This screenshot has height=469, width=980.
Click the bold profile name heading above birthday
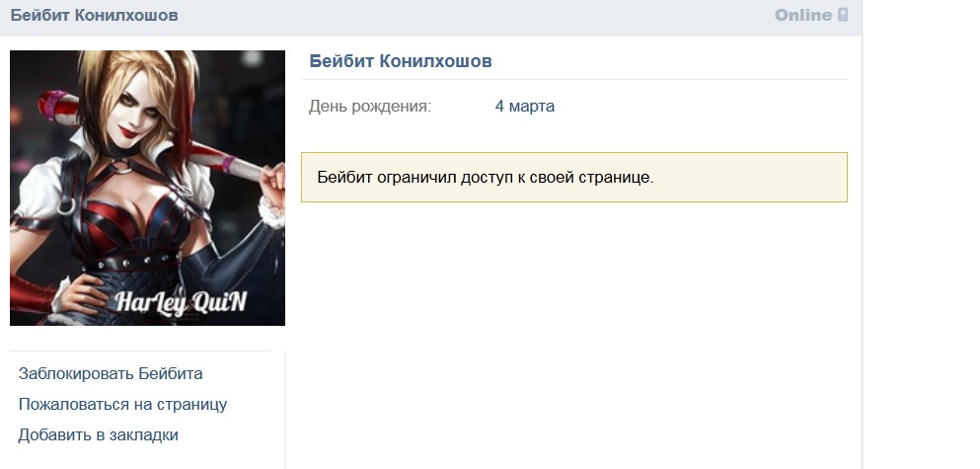tap(401, 61)
